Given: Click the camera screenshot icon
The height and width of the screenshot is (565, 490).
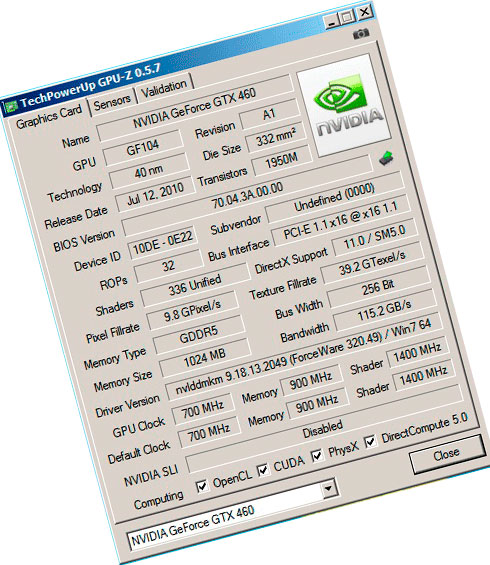Looking at the screenshot, I should pyautogui.click(x=361, y=34).
